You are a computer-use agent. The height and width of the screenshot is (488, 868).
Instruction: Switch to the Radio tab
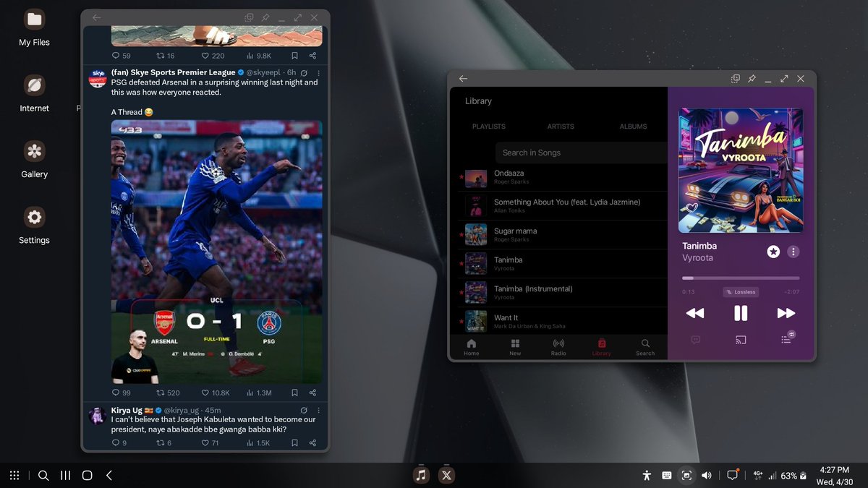pyautogui.click(x=558, y=347)
